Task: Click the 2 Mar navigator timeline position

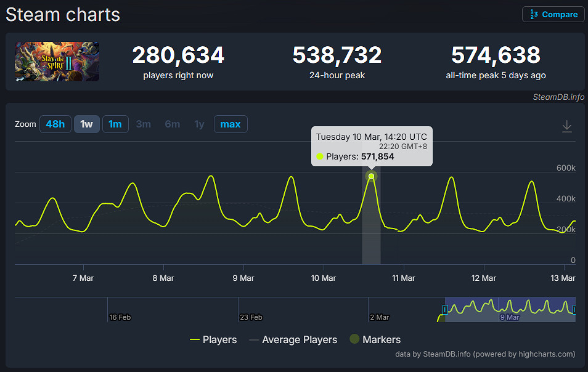Action: pos(379,317)
